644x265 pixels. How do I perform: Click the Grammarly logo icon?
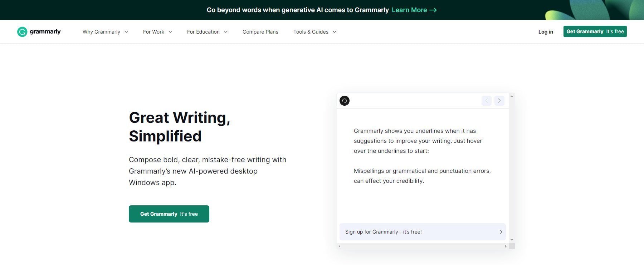tap(22, 32)
